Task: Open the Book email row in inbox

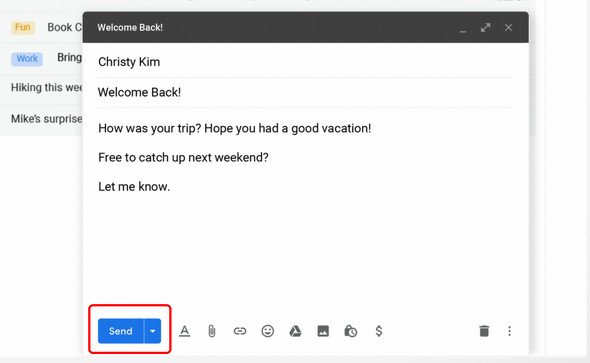Action: 41,27
